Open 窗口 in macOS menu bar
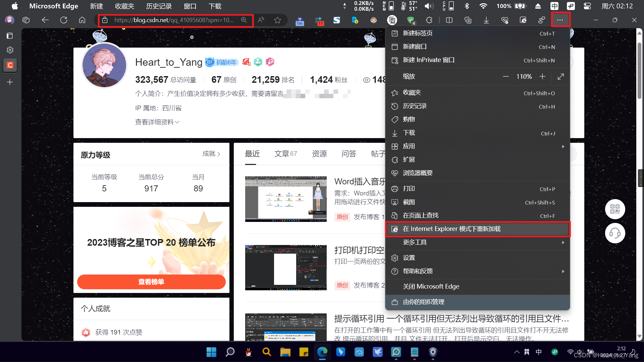The width and height of the screenshot is (644, 362). point(190,6)
